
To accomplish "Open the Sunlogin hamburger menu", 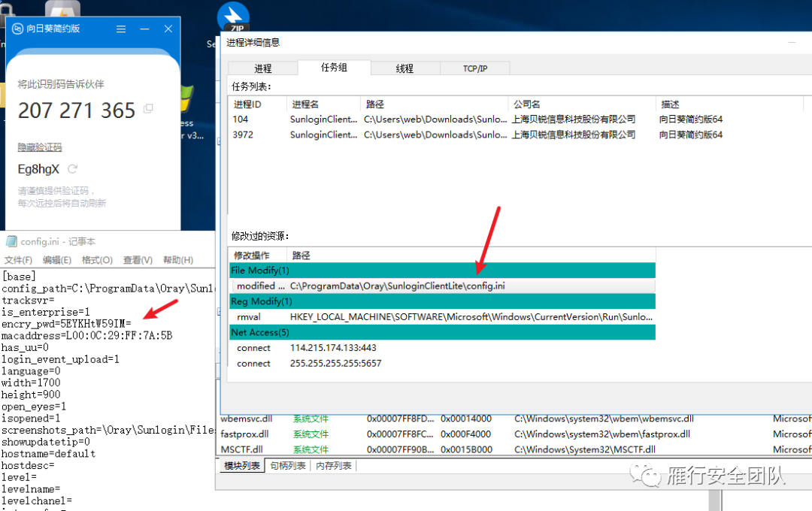I will [120, 29].
